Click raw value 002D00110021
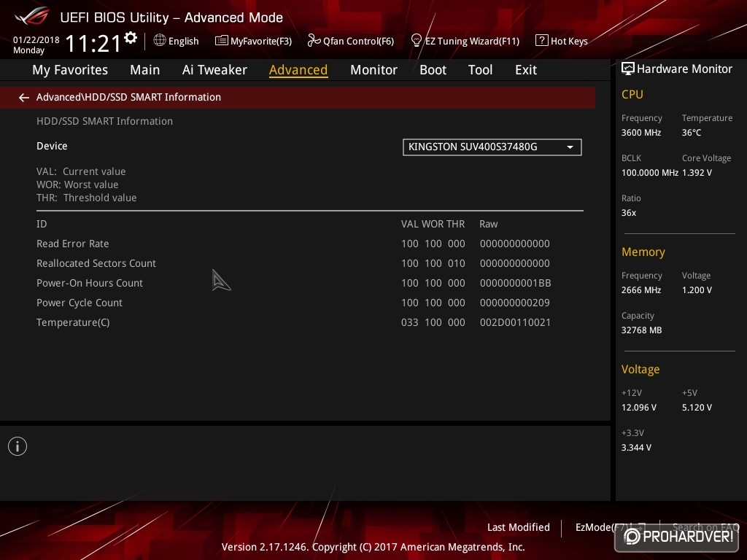Screen dimensions: 747x560 516,322
